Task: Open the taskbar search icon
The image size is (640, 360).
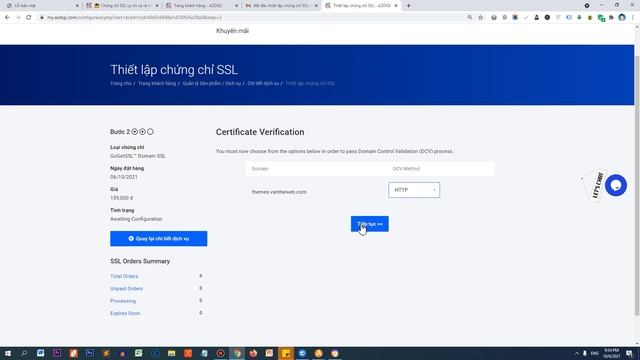Action: (x=24, y=353)
